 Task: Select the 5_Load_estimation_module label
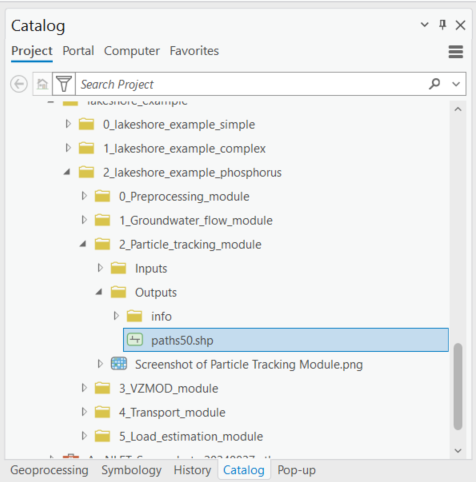click(x=191, y=437)
